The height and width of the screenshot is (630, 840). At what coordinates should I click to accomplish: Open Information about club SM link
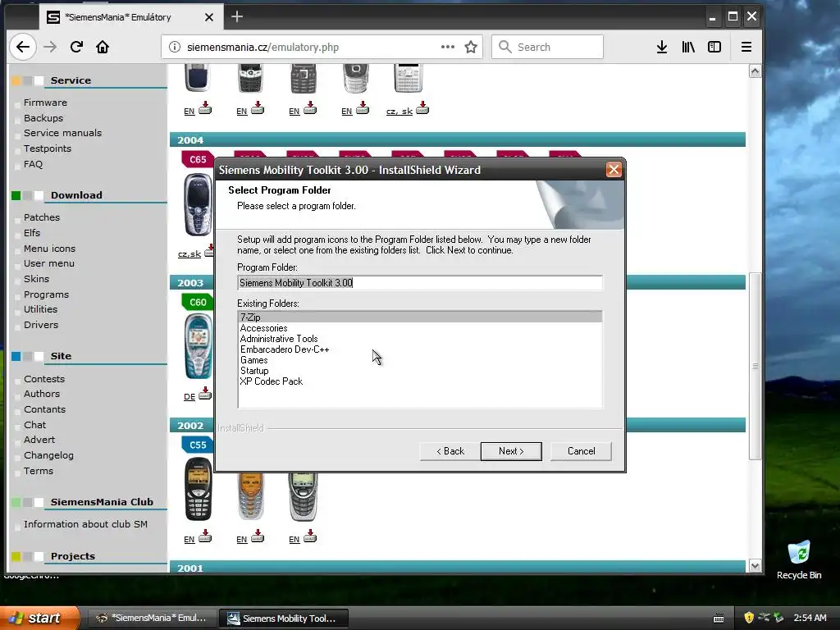(x=85, y=524)
